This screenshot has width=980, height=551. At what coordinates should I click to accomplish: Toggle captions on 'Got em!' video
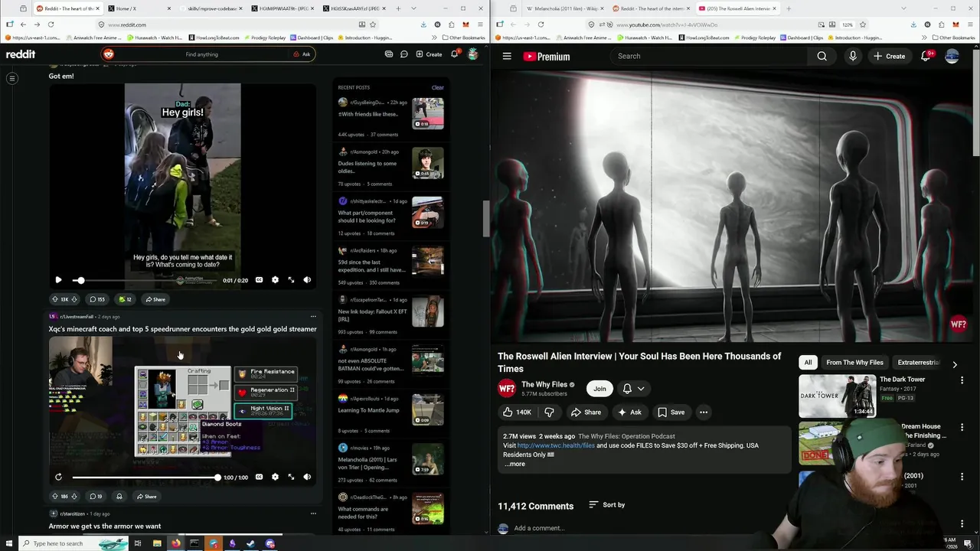(x=259, y=280)
